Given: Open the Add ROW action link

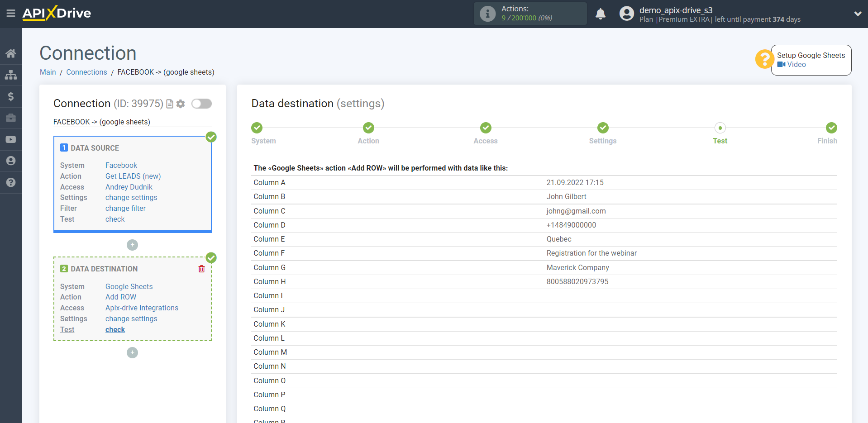Looking at the screenshot, I should coord(121,297).
